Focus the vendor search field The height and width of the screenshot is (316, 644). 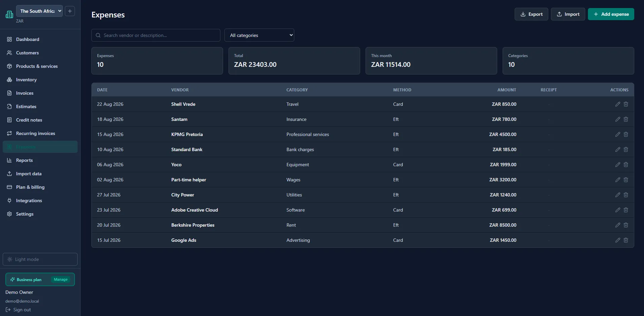(156, 35)
